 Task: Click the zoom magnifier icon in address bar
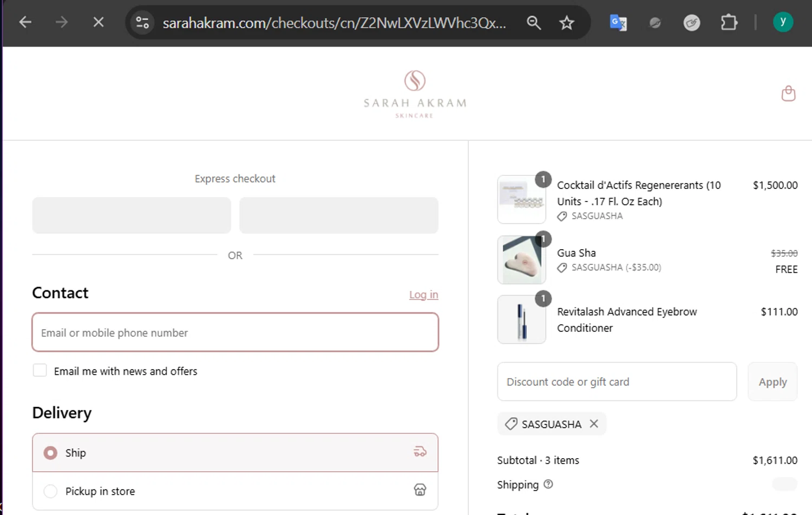click(534, 23)
